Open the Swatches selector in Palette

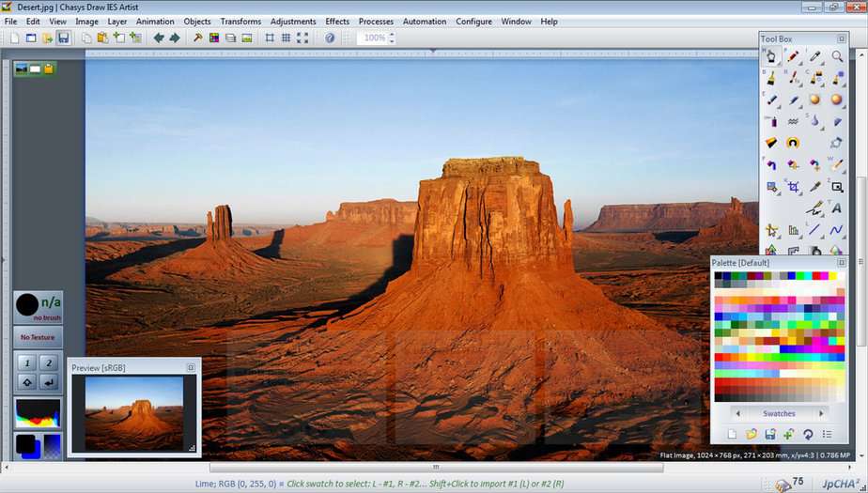click(x=779, y=413)
